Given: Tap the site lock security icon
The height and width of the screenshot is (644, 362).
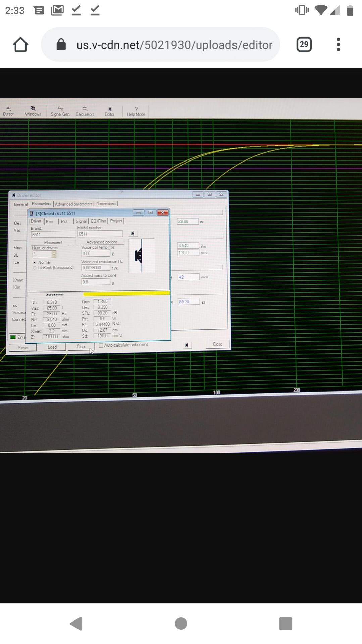Looking at the screenshot, I should (x=61, y=44).
